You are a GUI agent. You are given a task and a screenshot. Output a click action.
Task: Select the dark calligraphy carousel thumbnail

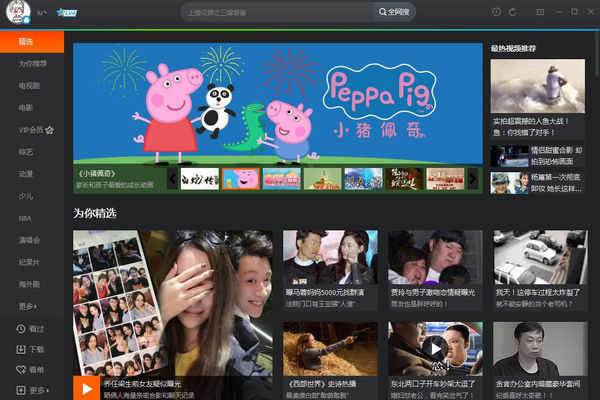click(404, 179)
